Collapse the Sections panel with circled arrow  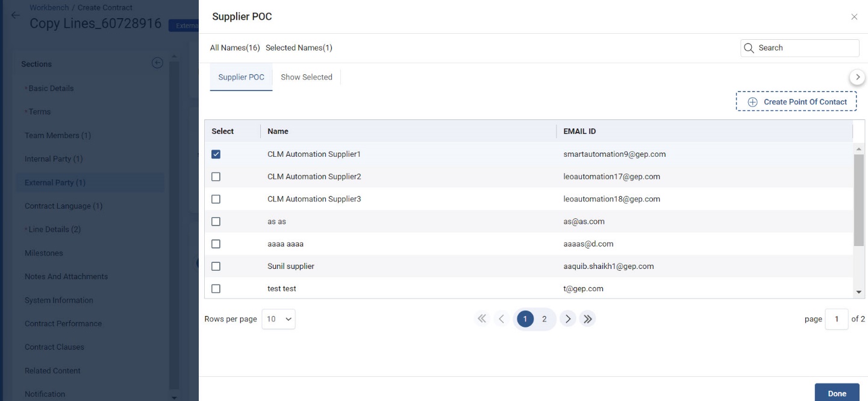point(157,63)
